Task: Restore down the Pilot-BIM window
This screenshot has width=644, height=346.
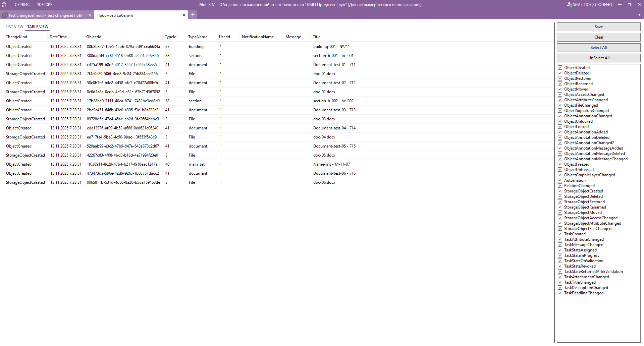Action: pos(630,5)
